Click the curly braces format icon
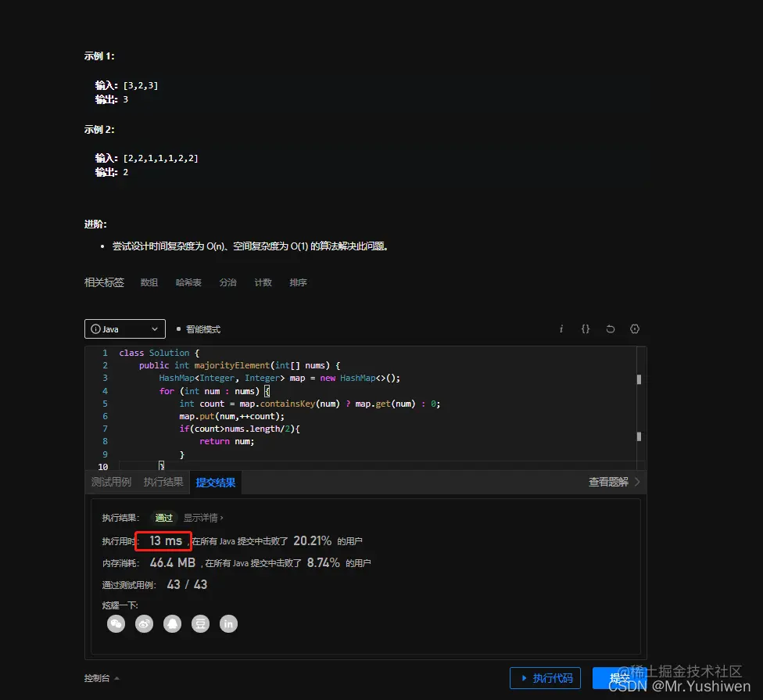 (586, 329)
